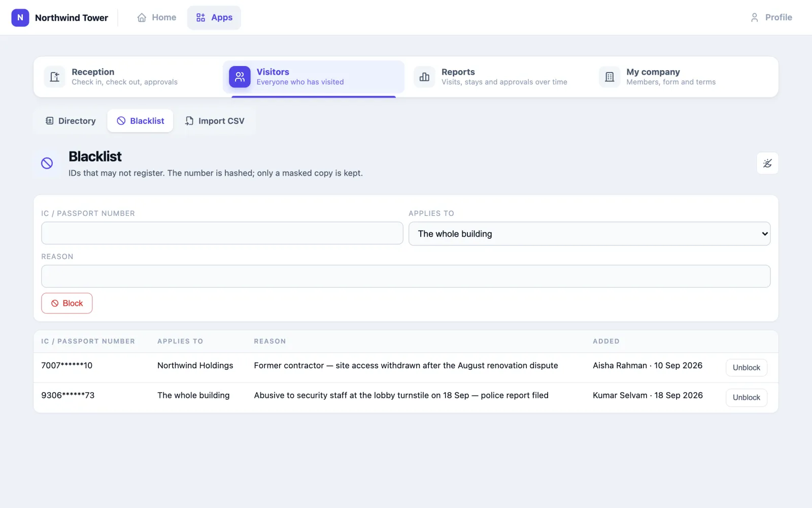Open the Import CSV sub-tab
812x508 pixels.
coord(215,121)
